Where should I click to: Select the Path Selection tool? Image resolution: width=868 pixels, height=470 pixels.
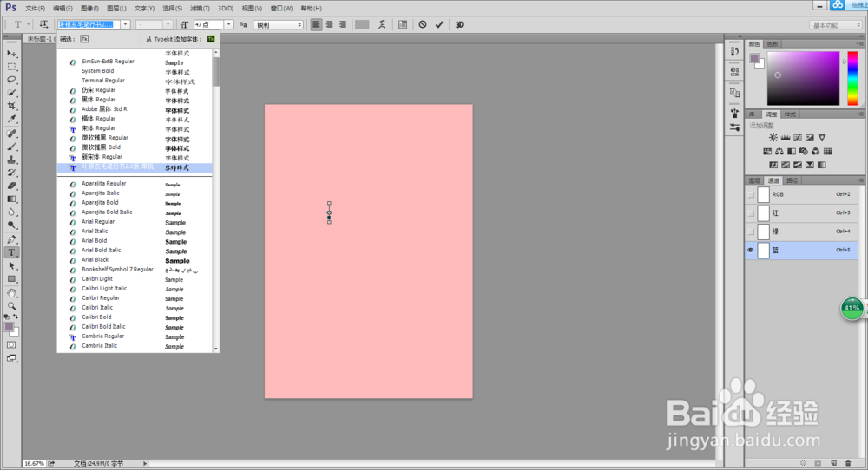[11, 266]
